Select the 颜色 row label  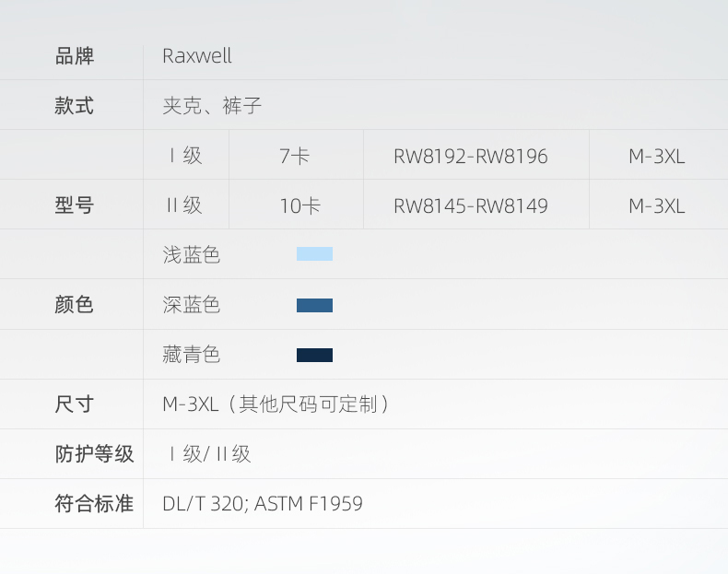click(75, 305)
